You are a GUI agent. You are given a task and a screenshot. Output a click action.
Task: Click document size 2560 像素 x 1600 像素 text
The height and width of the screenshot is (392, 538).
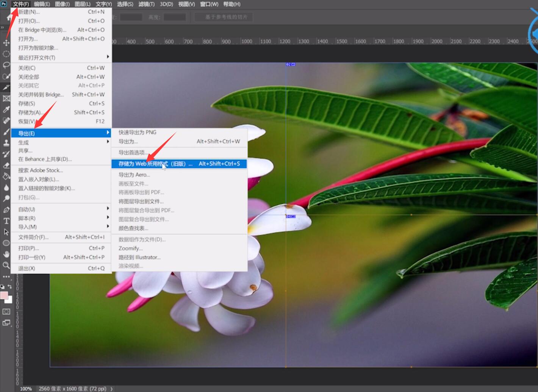72,389
